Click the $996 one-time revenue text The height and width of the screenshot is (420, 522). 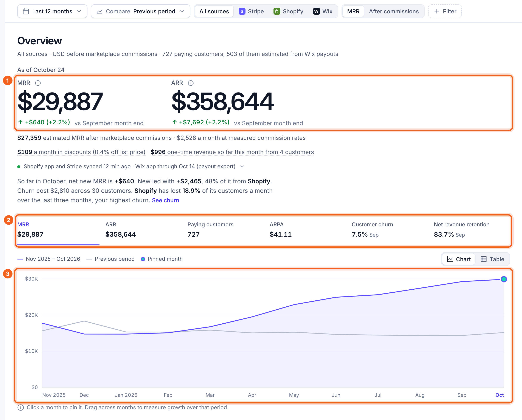pyautogui.click(x=232, y=152)
